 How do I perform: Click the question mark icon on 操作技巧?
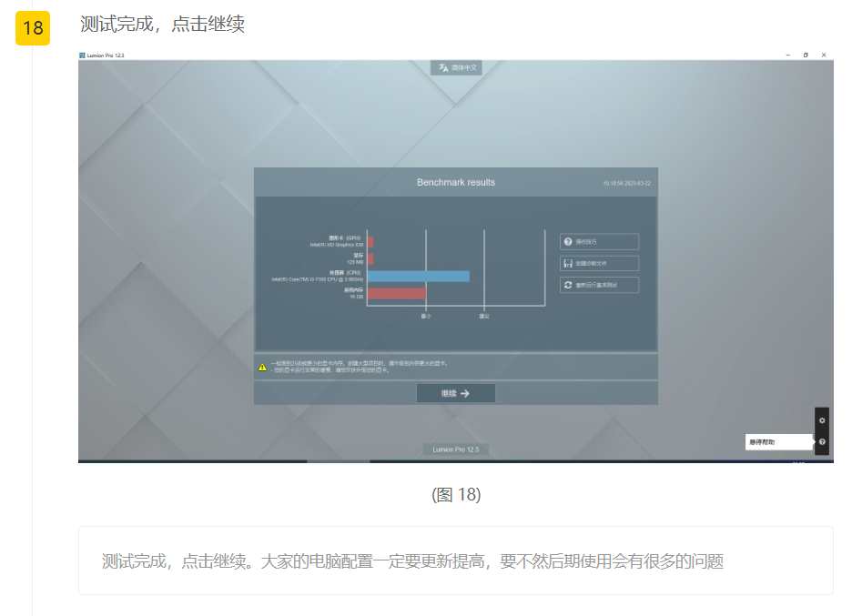pyautogui.click(x=568, y=242)
